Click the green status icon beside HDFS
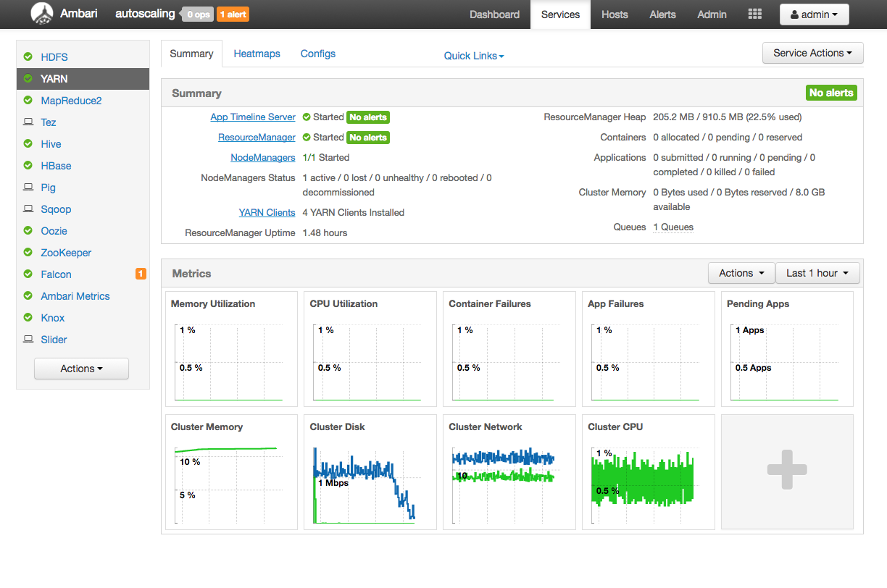The height and width of the screenshot is (588, 887). point(29,56)
